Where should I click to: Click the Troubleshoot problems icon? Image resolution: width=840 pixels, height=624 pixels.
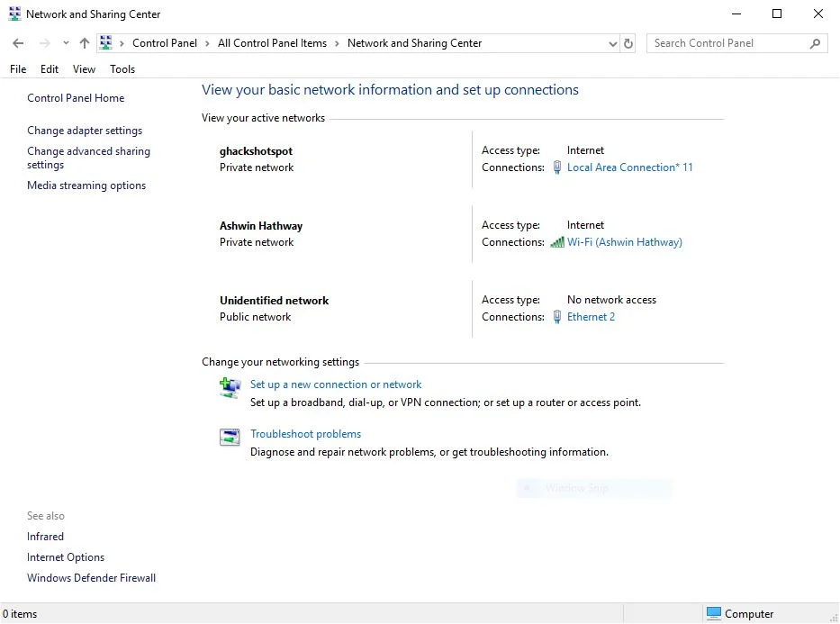pyautogui.click(x=230, y=438)
